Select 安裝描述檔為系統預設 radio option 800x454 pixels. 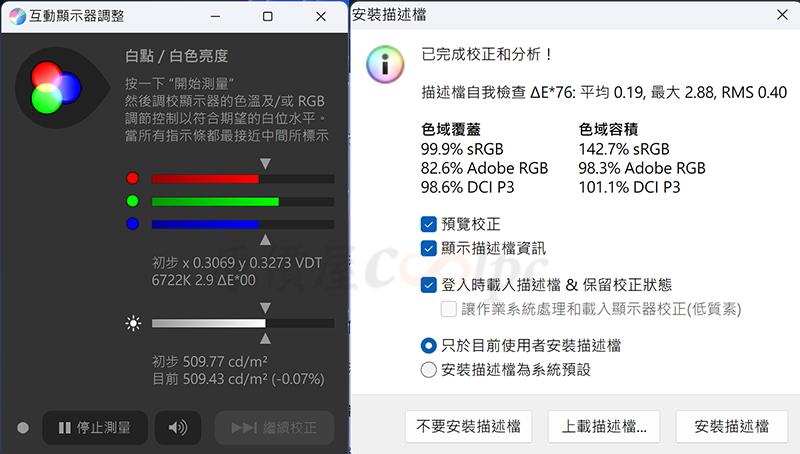click(x=429, y=369)
